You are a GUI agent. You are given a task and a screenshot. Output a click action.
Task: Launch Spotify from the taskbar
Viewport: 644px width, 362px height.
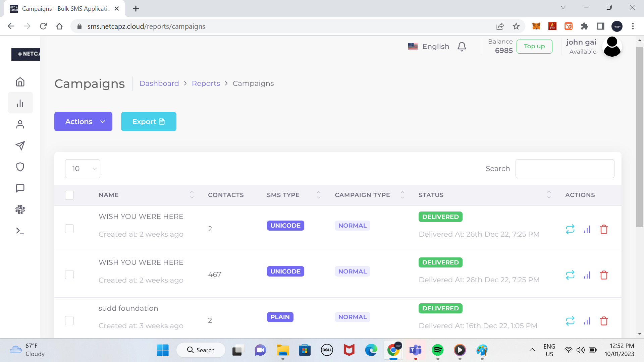tap(437, 350)
